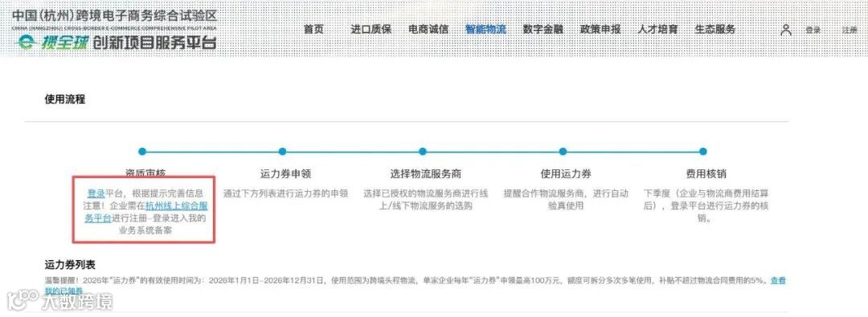
Task: Click text 通过下方列表进行运力券的申领
Action: coord(285,193)
